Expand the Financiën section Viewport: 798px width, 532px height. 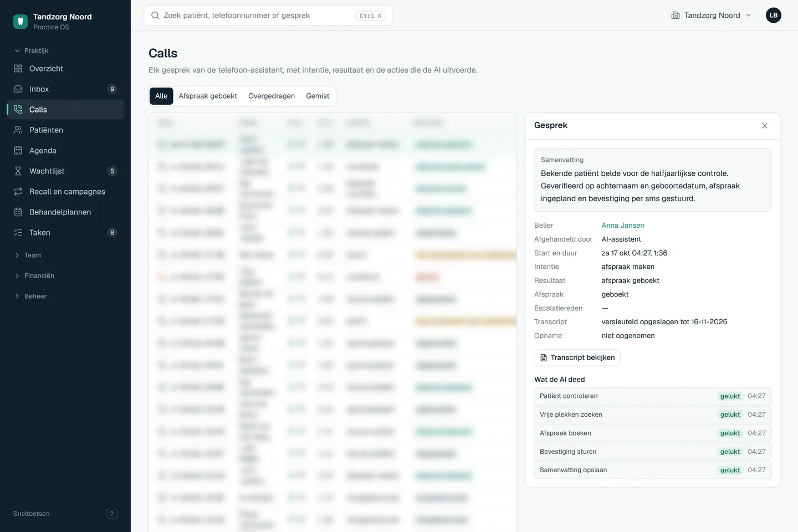pos(34,276)
